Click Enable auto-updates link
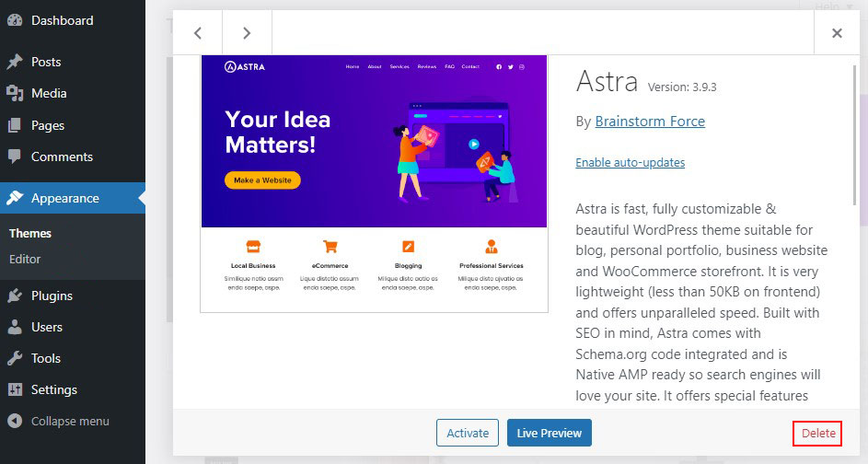 point(630,162)
